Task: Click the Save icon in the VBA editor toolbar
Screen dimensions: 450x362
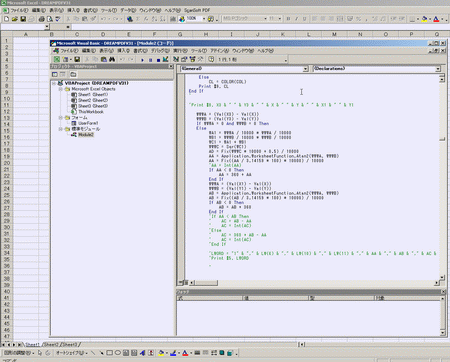Action: [77, 59]
